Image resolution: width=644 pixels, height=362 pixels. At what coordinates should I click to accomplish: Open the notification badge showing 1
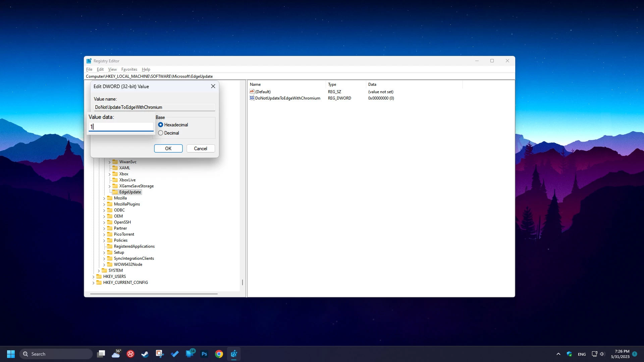[x=635, y=354]
